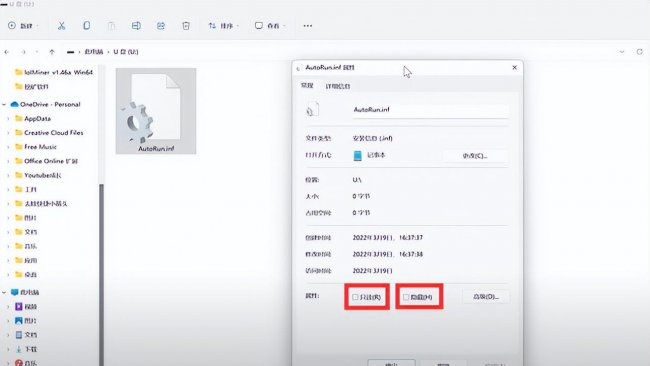Click the Delete trash can icon

[x=186, y=26]
